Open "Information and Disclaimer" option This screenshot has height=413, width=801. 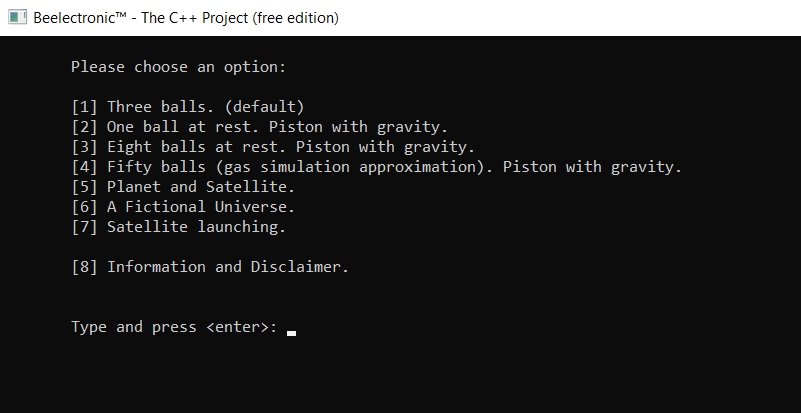pos(227,267)
